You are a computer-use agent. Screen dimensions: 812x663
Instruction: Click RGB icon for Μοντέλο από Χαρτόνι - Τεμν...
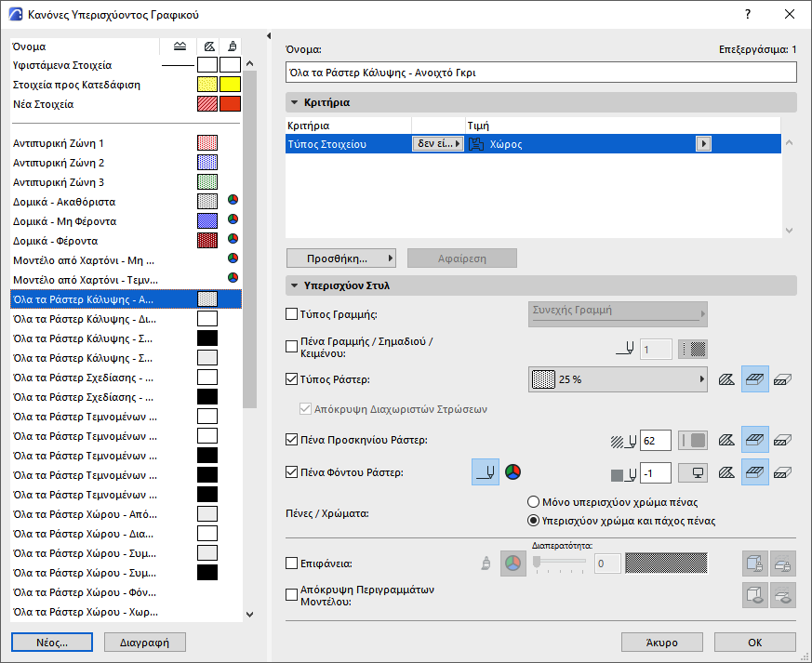[233, 277]
